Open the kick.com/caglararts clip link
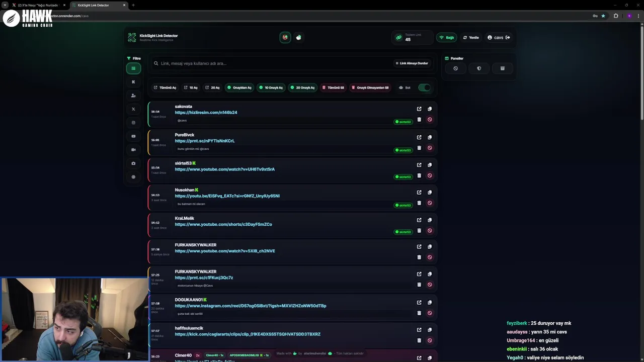644x362 pixels. pos(248,334)
